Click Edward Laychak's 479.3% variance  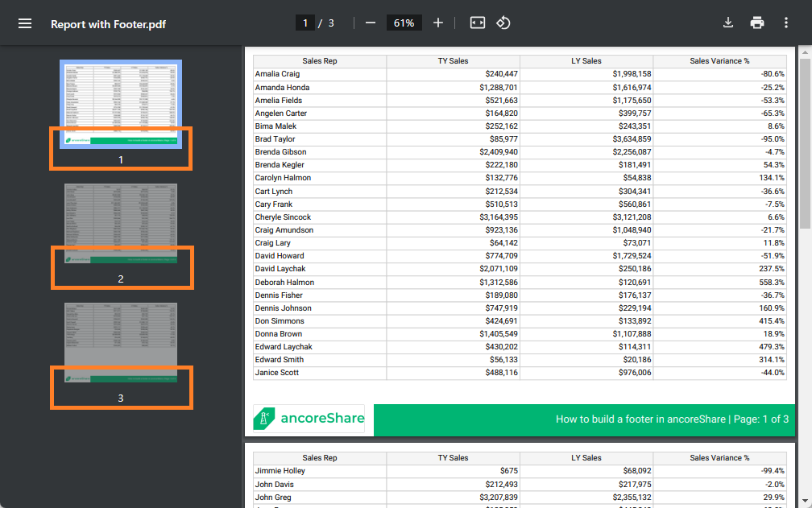coord(772,347)
